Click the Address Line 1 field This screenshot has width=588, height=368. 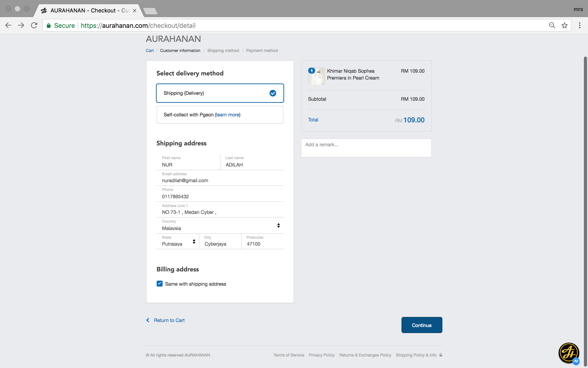[220, 210]
